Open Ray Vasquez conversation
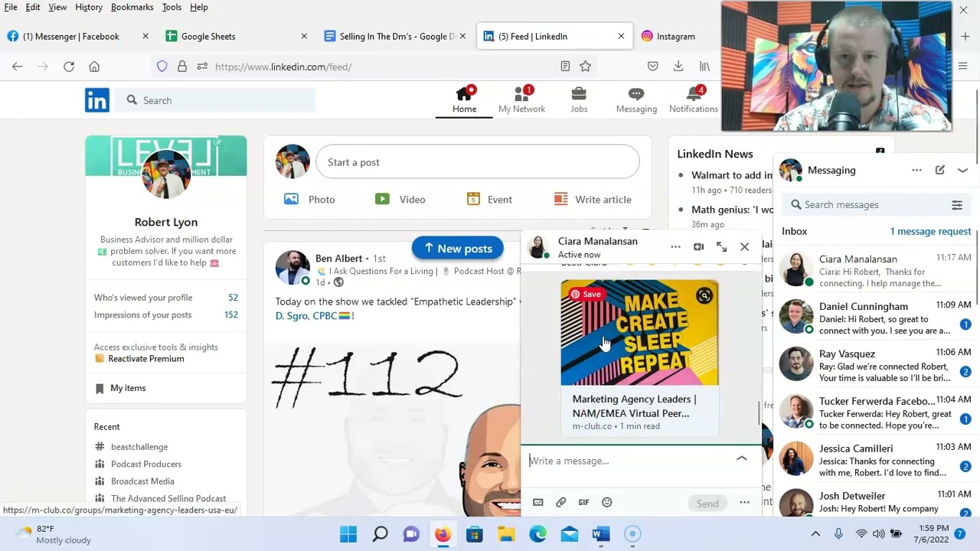 click(x=877, y=364)
